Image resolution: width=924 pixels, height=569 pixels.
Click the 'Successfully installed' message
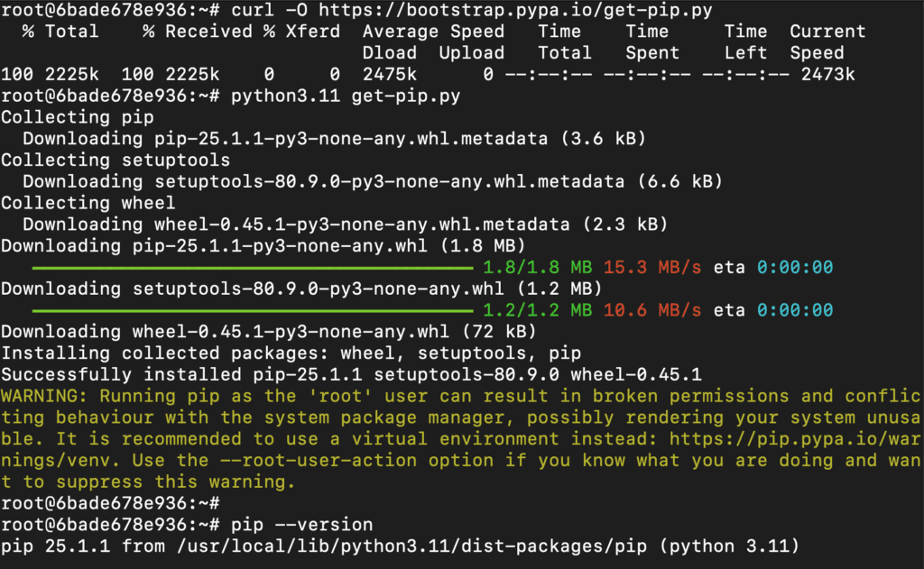click(x=352, y=375)
